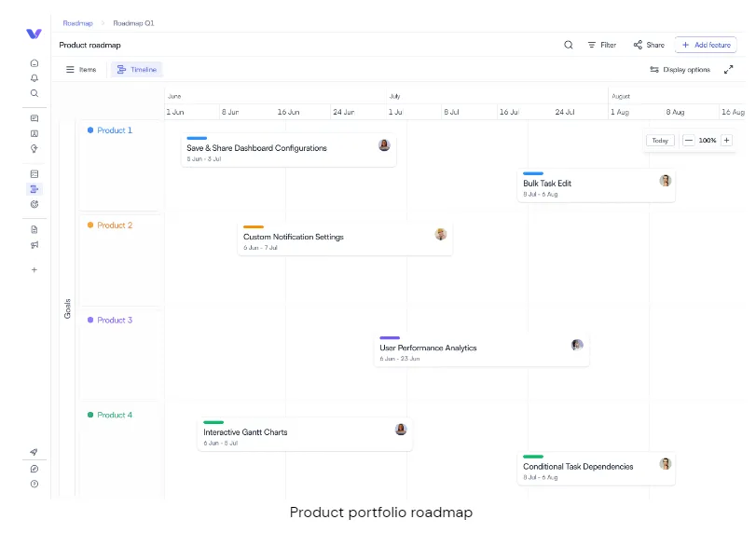
Task: Click assignee avatar on Interactive Gantt Charts
Action: click(x=401, y=430)
